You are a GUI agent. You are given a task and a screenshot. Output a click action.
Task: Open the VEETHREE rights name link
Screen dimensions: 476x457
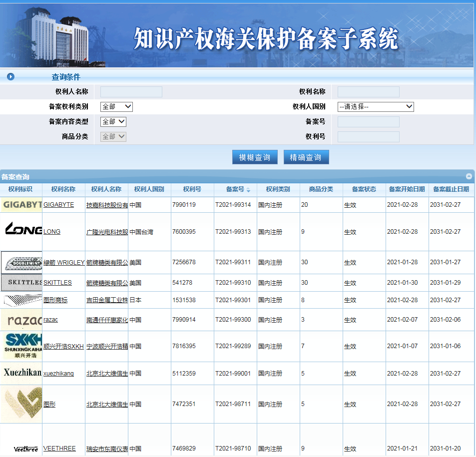(59, 449)
